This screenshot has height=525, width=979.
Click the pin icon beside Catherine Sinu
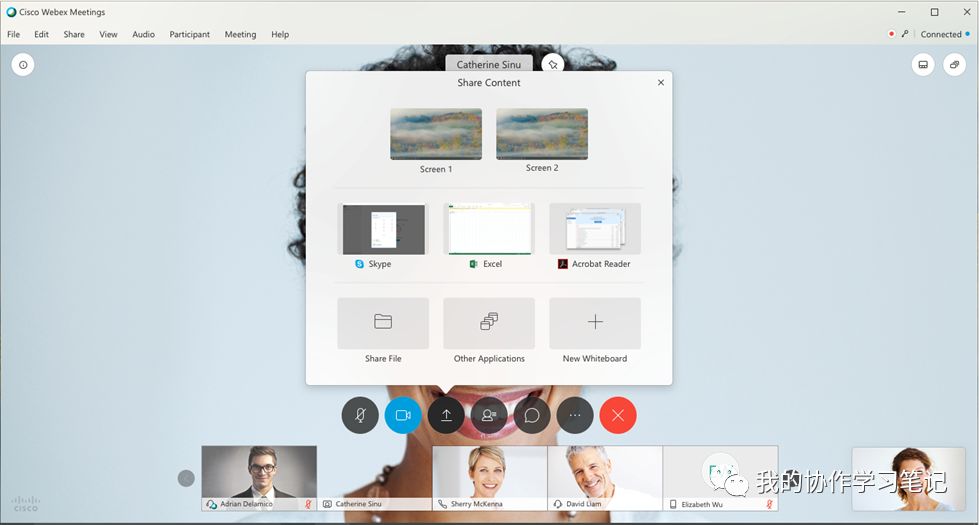553,64
